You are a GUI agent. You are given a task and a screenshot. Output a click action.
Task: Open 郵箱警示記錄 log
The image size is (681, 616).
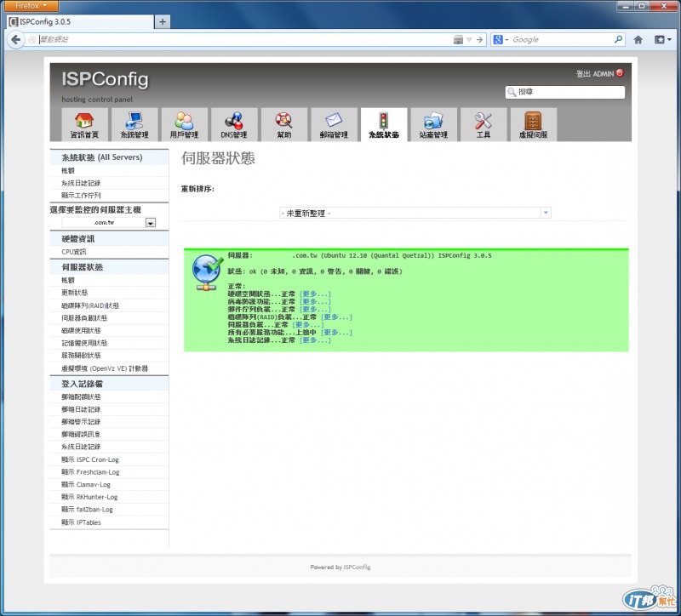click(81, 421)
